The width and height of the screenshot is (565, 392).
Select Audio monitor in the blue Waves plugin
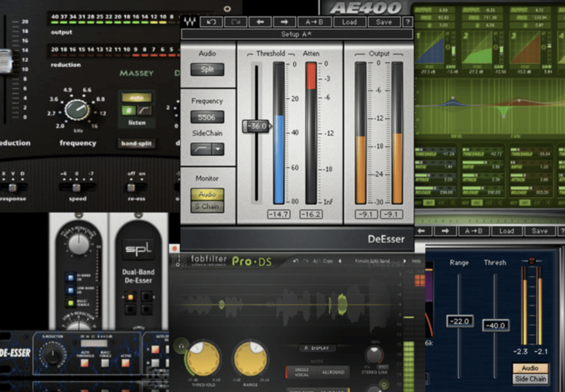(x=530, y=368)
